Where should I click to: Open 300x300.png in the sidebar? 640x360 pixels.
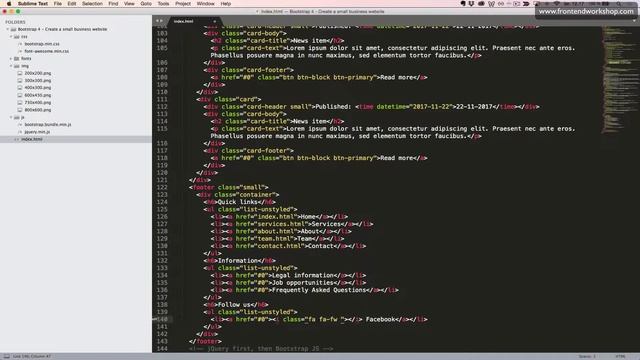(x=38, y=81)
